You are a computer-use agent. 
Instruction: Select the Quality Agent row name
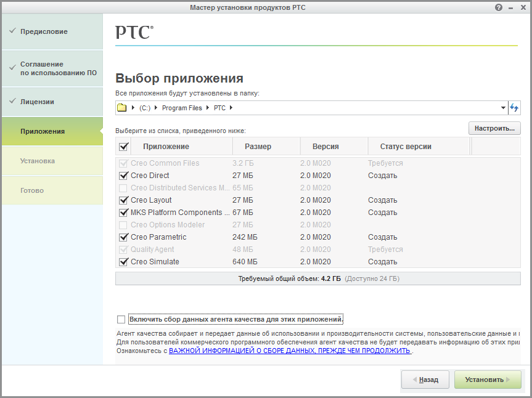pos(152,250)
